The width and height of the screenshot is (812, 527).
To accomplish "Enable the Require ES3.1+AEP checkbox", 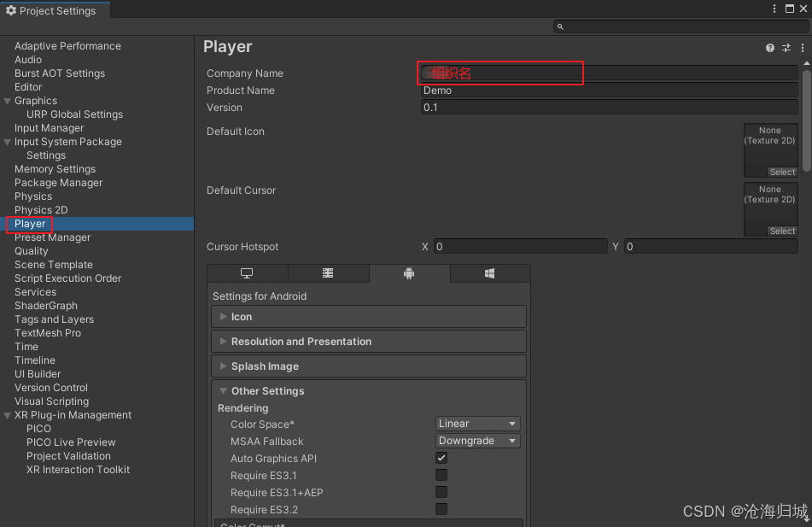I will pyautogui.click(x=441, y=492).
